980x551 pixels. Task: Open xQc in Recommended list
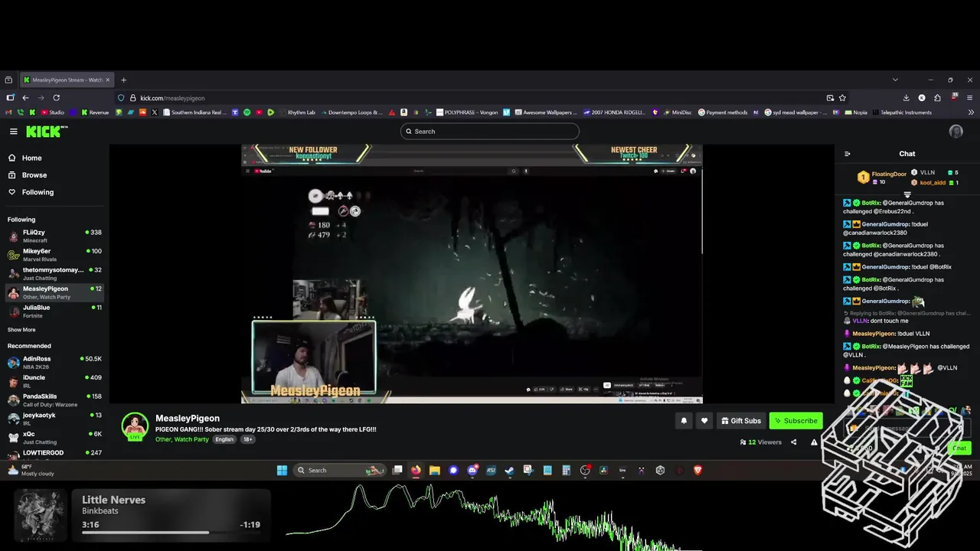[x=54, y=438]
